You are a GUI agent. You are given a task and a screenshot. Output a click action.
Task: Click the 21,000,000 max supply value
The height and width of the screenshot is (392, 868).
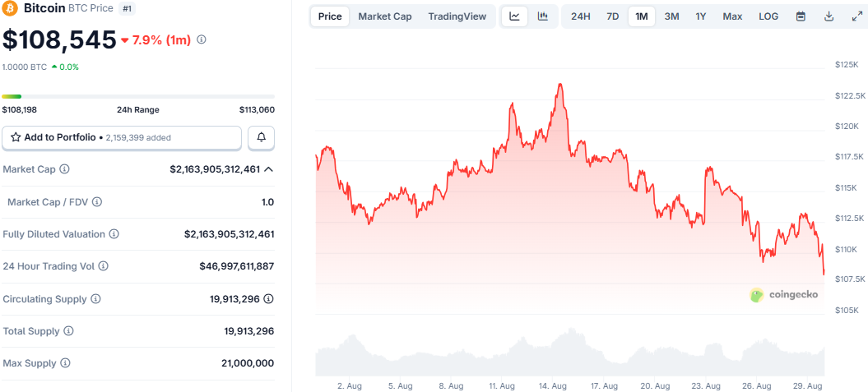[247, 364]
